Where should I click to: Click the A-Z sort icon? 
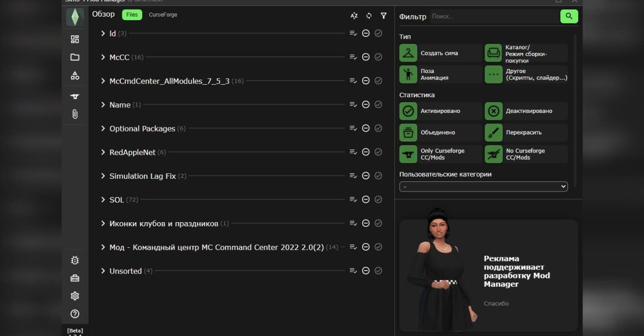tap(354, 16)
